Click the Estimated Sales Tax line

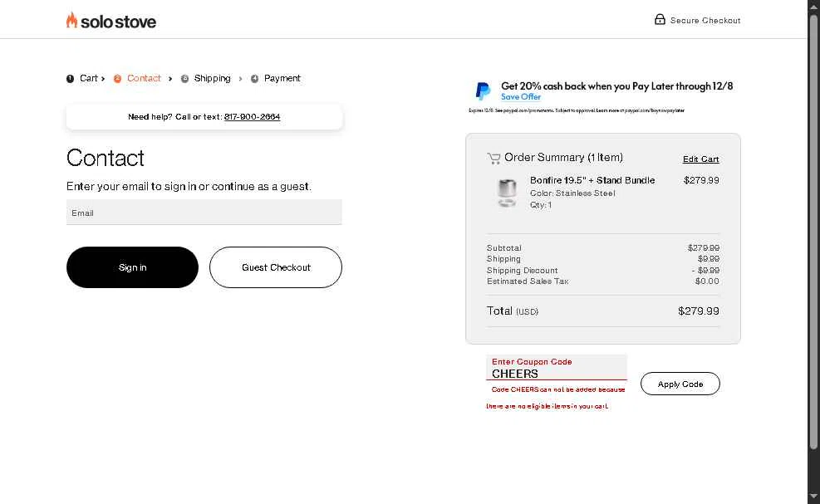603,281
